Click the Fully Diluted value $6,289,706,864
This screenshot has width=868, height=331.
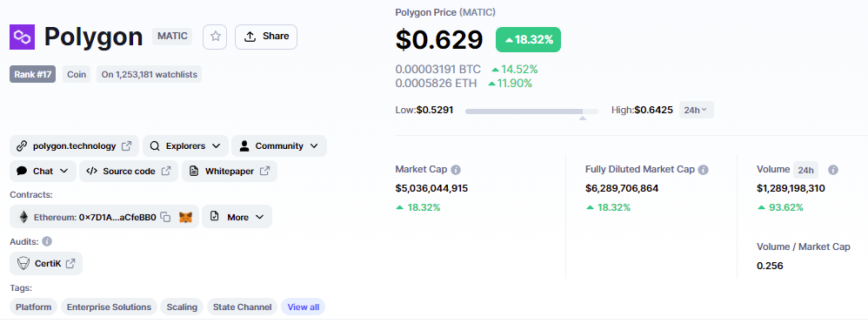pyautogui.click(x=622, y=188)
